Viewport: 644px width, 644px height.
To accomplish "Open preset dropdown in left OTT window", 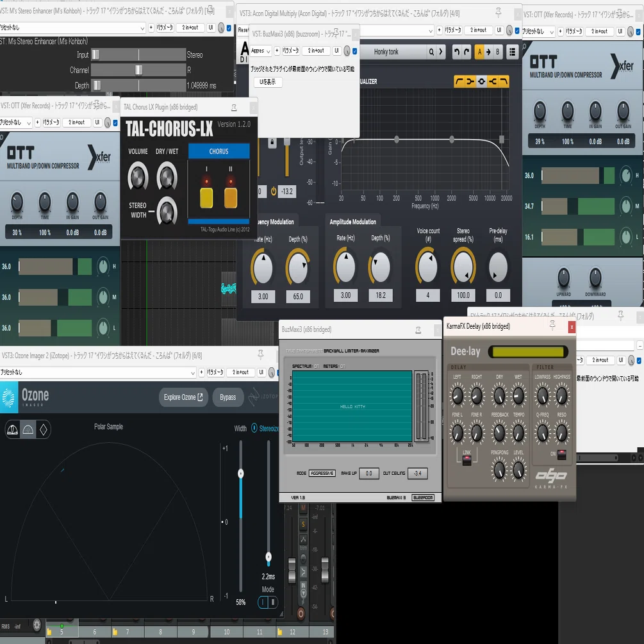I will point(28,123).
